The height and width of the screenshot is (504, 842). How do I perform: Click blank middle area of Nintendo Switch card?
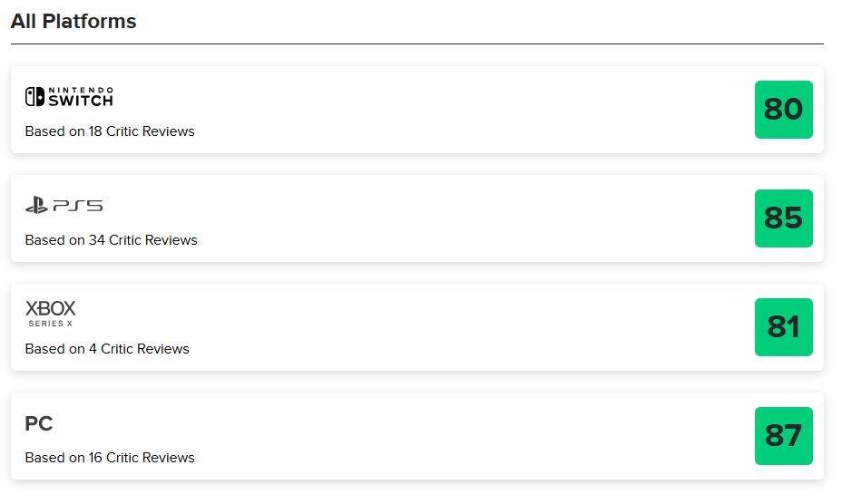454,110
